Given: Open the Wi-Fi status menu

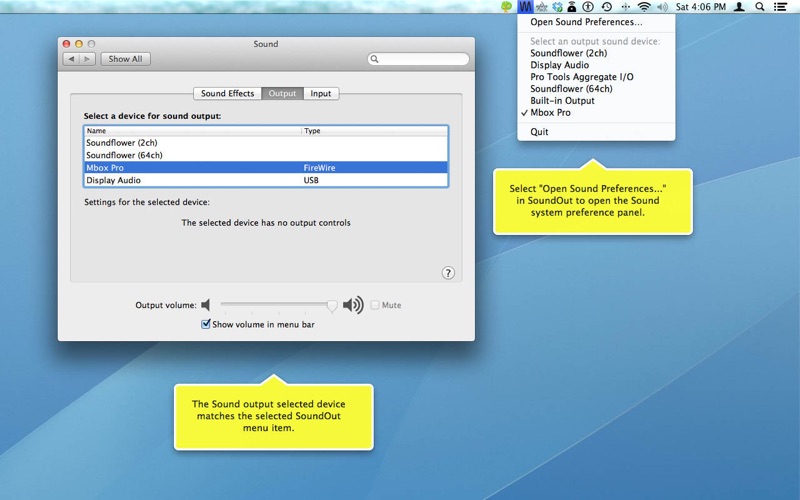Looking at the screenshot, I should point(644,7).
